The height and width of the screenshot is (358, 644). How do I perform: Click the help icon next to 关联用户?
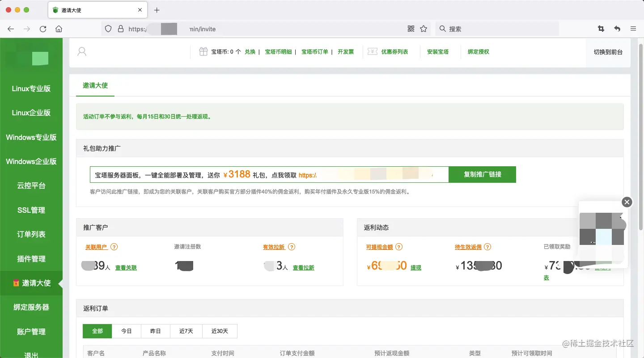pyautogui.click(x=114, y=247)
